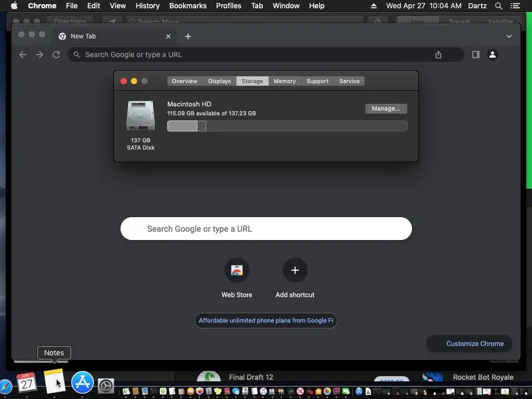Click Add shortcut plus icon
Screen dimensions: 532x399
[x=295, y=270]
